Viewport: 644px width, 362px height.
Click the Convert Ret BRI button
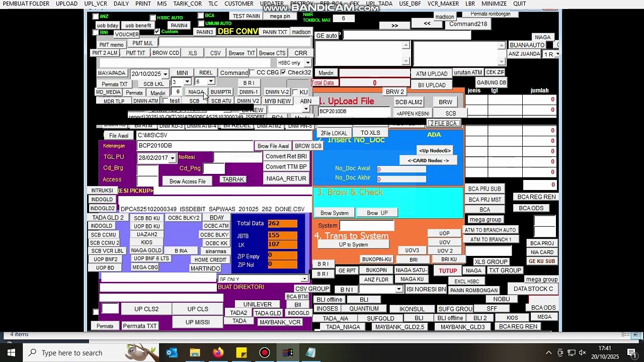tap(286, 156)
